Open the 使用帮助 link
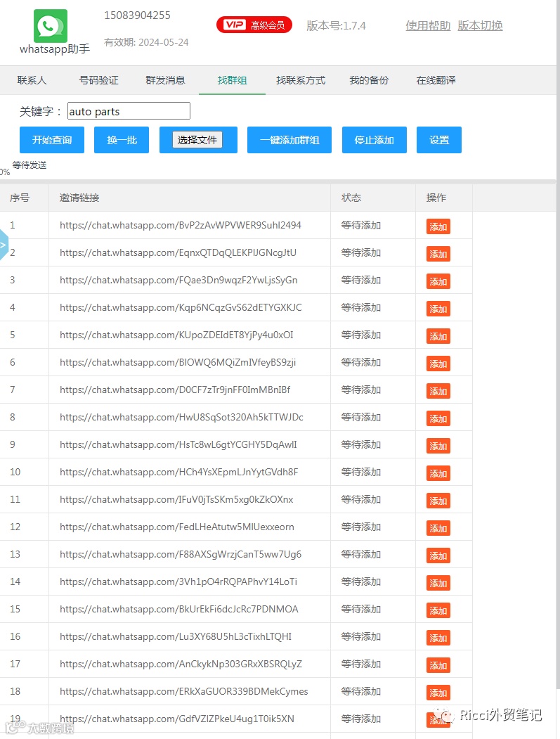Screen dimensions: 560x739 (x=428, y=25)
